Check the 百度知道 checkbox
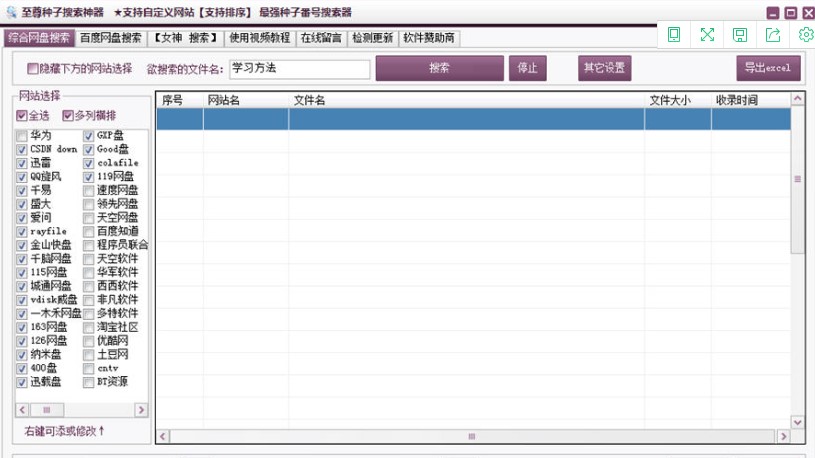 (x=89, y=232)
